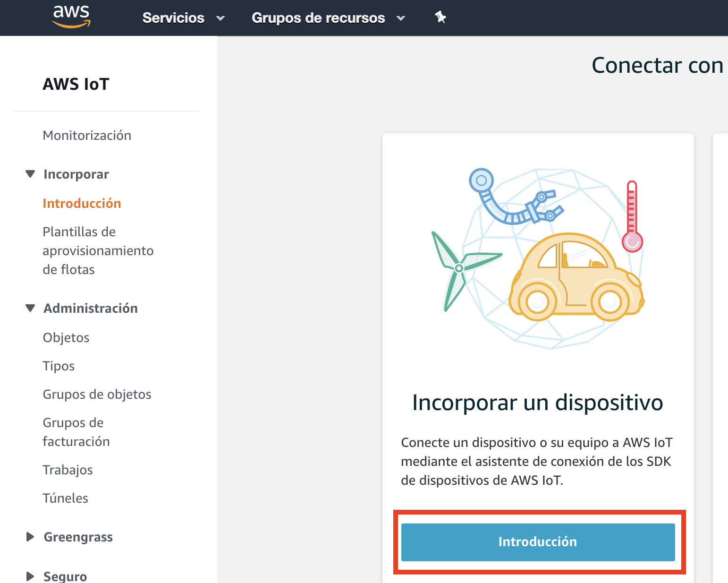Open Grupos de facturación

(76, 432)
